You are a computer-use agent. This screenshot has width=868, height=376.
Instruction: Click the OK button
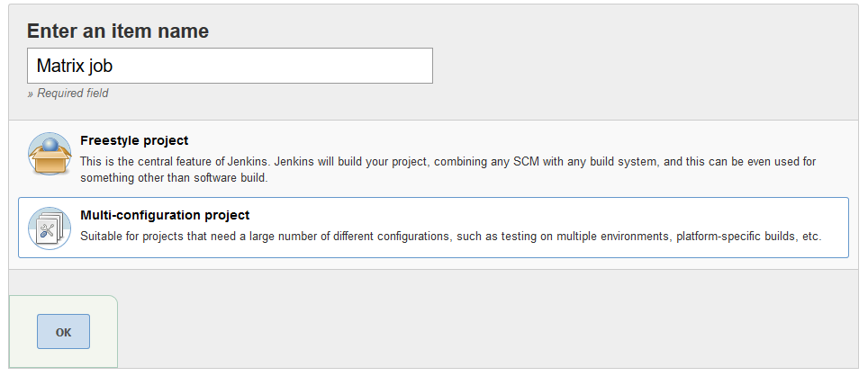(x=63, y=332)
